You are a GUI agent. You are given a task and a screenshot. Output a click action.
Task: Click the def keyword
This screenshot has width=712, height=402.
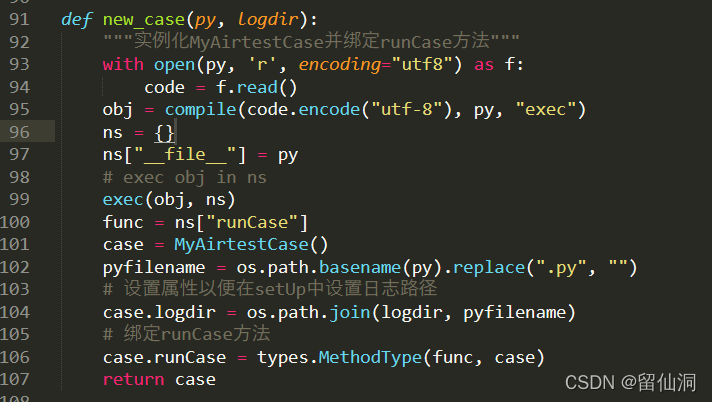(x=76, y=20)
